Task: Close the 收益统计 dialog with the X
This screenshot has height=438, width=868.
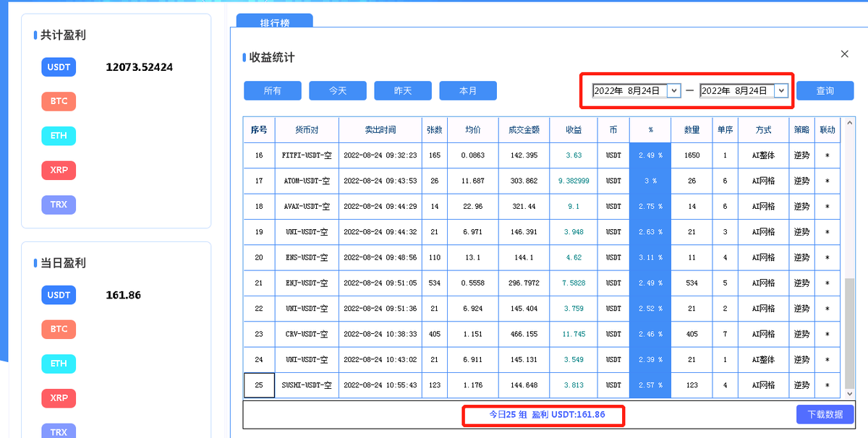Action: (844, 54)
